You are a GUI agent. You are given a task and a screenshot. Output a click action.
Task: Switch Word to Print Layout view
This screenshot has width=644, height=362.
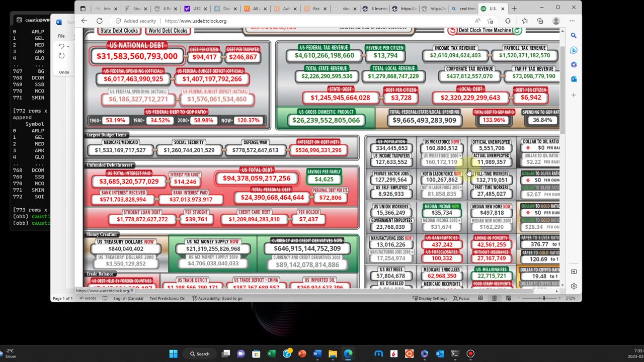495,298
